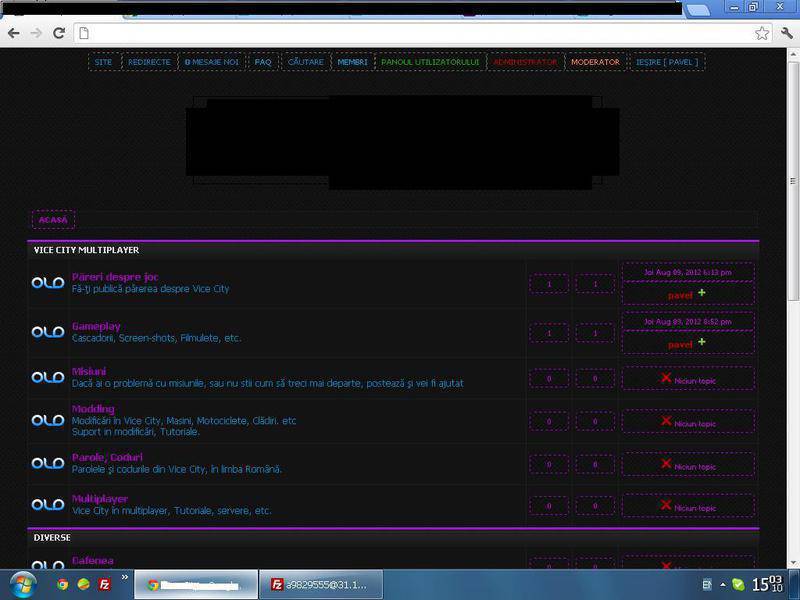This screenshot has height=600, width=800.
Task: Click the red X icon in Parole, Coduri row
Action: tap(666, 463)
